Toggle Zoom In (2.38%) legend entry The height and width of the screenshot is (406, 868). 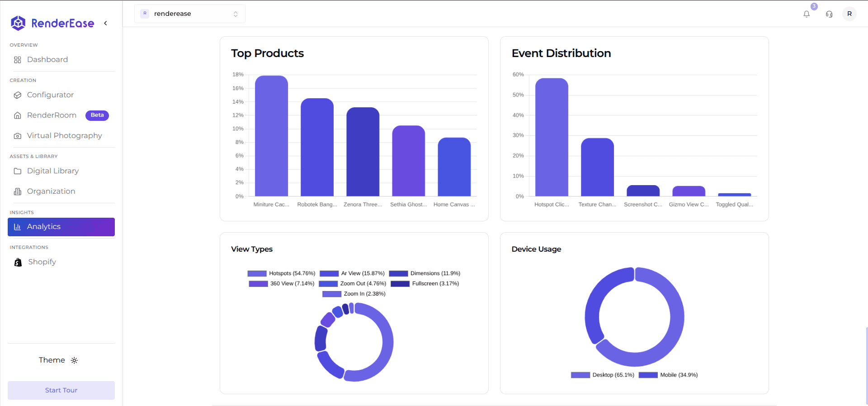tap(354, 294)
